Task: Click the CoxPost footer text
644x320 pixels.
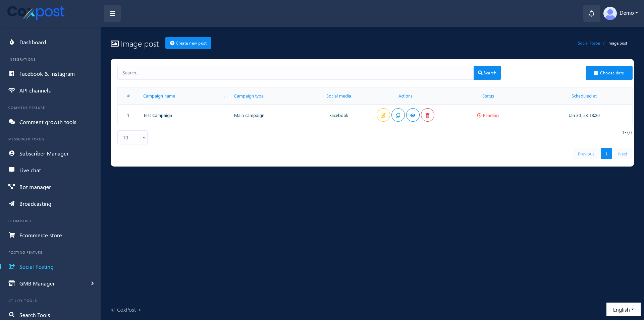Action: (x=126, y=310)
